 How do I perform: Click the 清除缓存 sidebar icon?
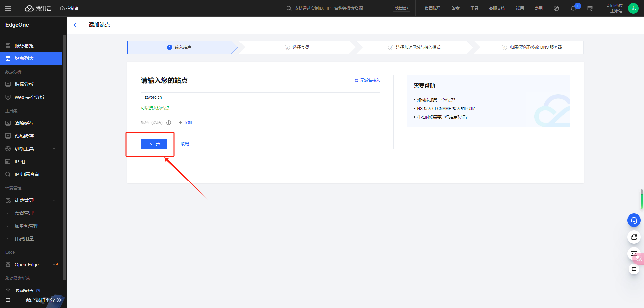(8, 123)
